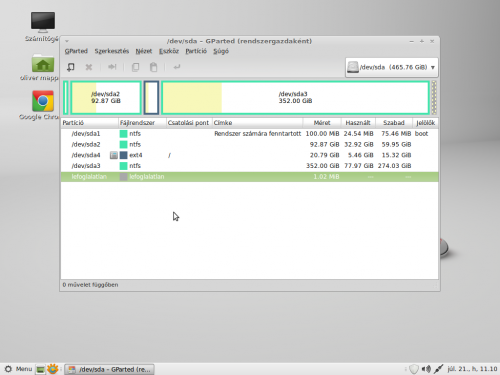Click the ext4 color swatch of /dev/sda4
500x375 pixels.
(124, 155)
